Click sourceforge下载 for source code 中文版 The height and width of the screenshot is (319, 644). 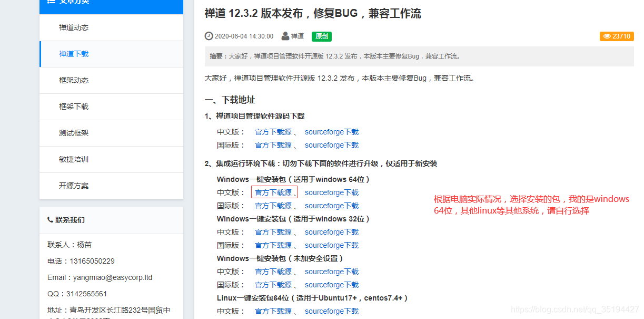click(x=332, y=132)
